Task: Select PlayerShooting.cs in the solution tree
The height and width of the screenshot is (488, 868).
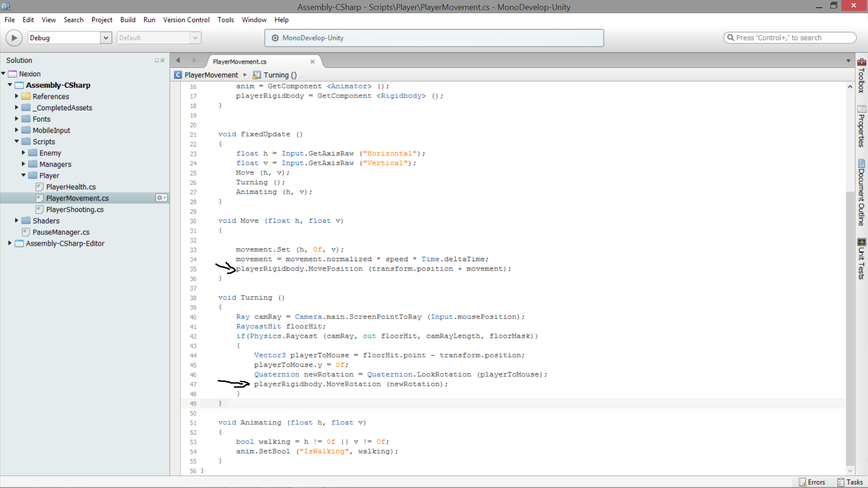Action: pyautogui.click(x=75, y=210)
